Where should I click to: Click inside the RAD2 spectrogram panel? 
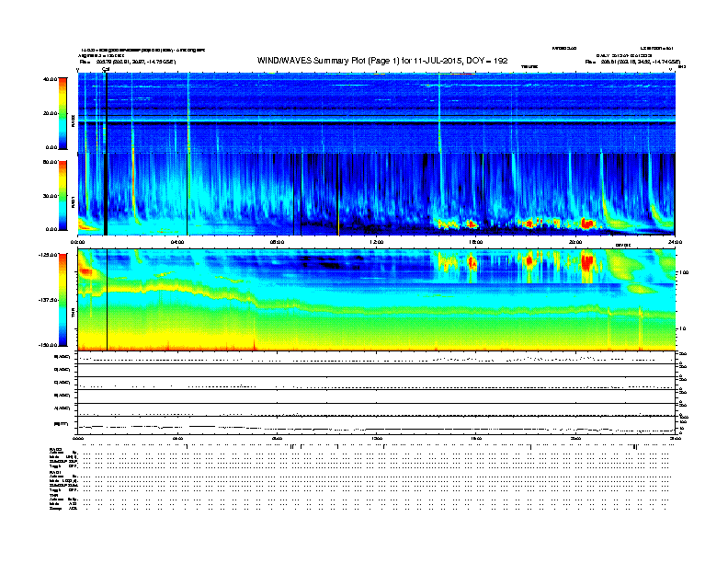point(377,113)
